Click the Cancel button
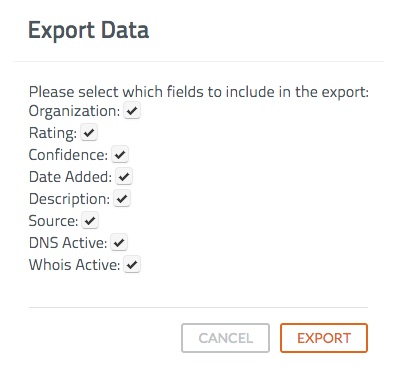This screenshot has width=398, height=374. (x=225, y=338)
